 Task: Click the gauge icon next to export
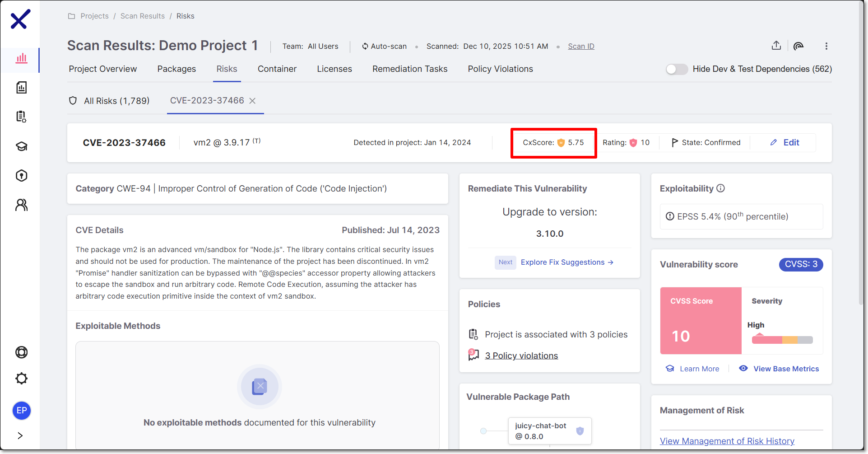(798, 46)
